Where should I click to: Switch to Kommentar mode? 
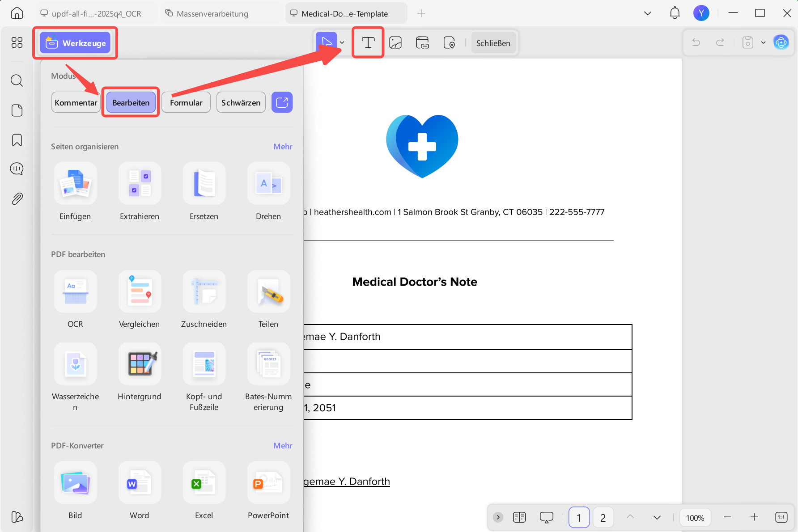coord(76,102)
